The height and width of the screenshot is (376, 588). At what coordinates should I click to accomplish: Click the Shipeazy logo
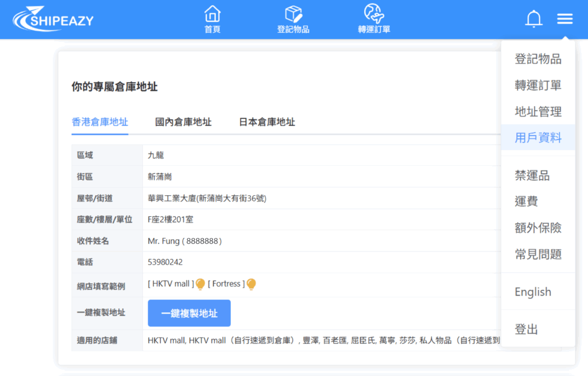click(x=53, y=19)
